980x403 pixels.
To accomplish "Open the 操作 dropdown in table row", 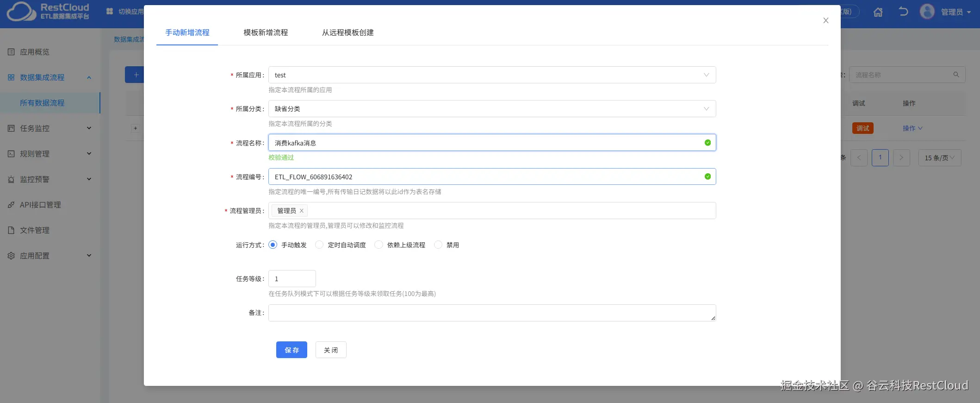I will 912,128.
